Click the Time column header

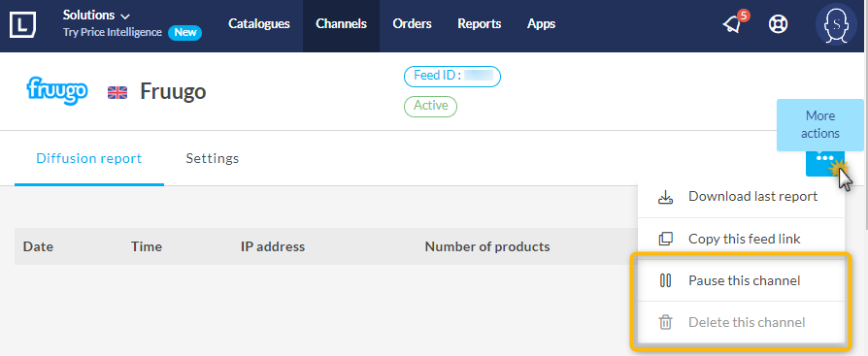click(x=147, y=246)
